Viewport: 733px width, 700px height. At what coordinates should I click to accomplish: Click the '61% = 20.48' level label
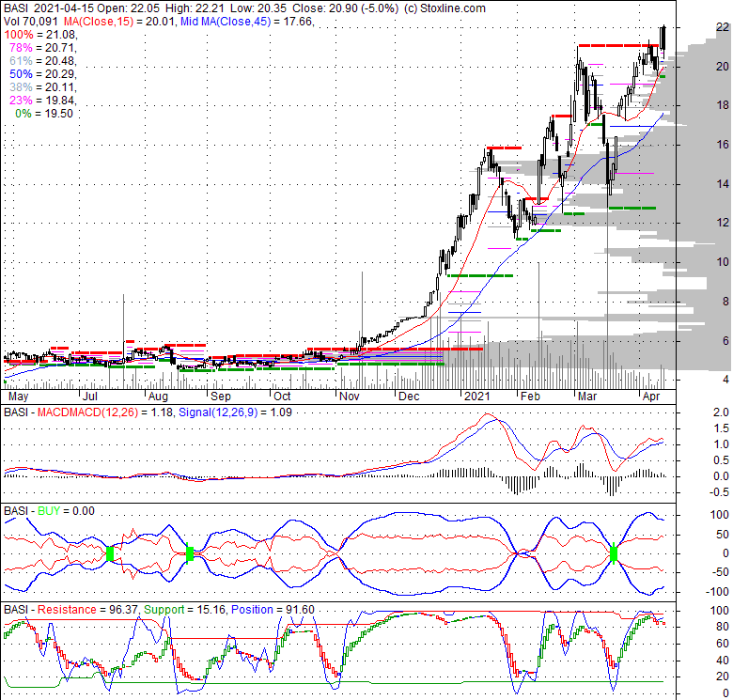(x=43, y=61)
